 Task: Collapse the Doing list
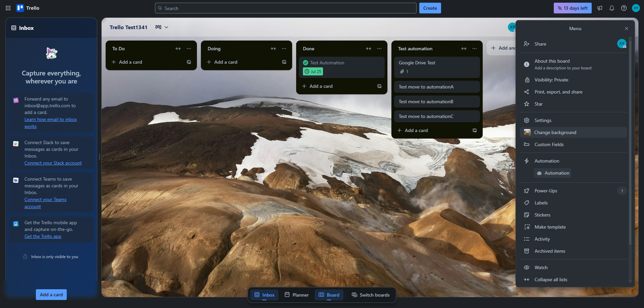(x=273, y=49)
